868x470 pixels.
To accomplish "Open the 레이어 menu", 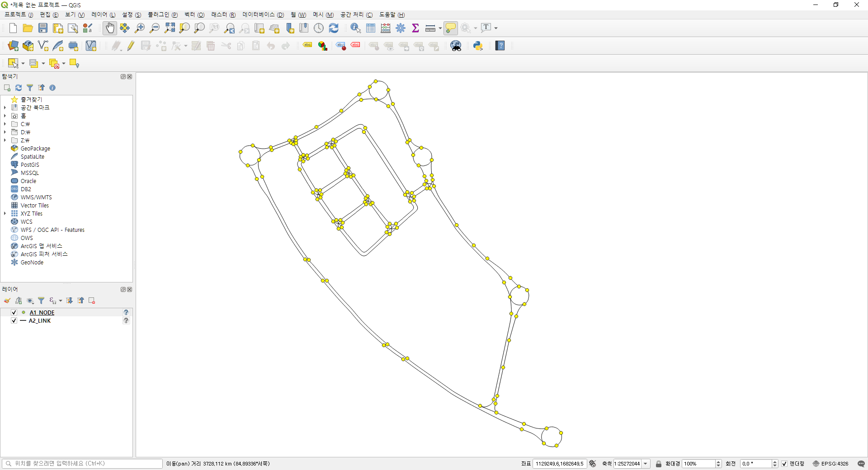I will (x=103, y=15).
